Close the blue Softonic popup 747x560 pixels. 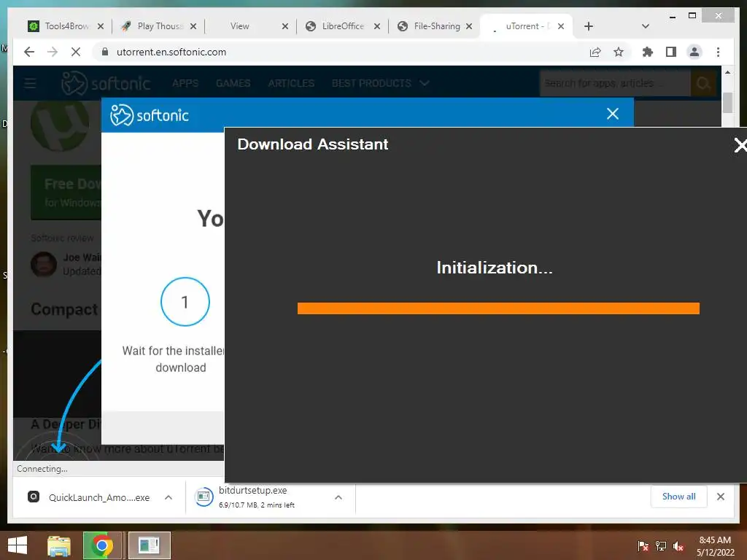pos(613,113)
